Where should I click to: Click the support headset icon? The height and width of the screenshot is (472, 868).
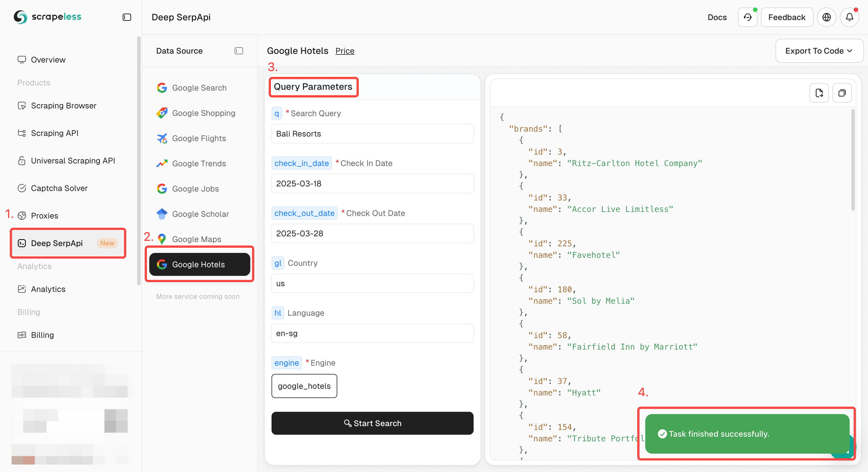747,17
